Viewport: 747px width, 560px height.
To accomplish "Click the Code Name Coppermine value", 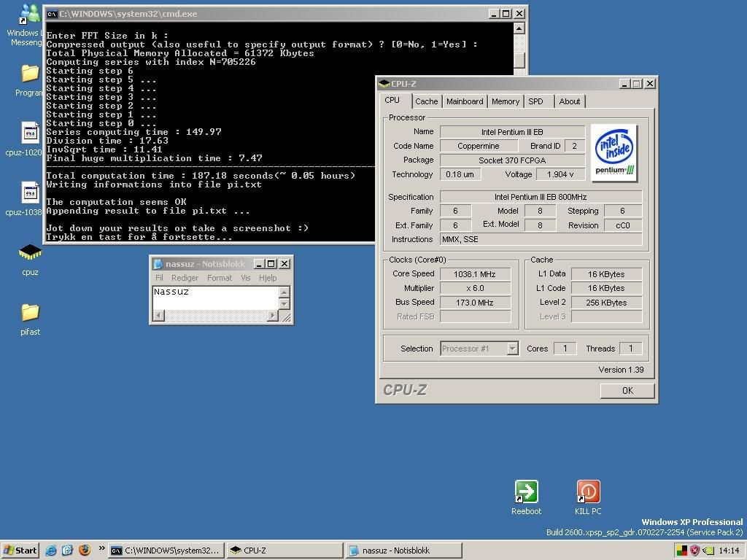I will tap(479, 146).
